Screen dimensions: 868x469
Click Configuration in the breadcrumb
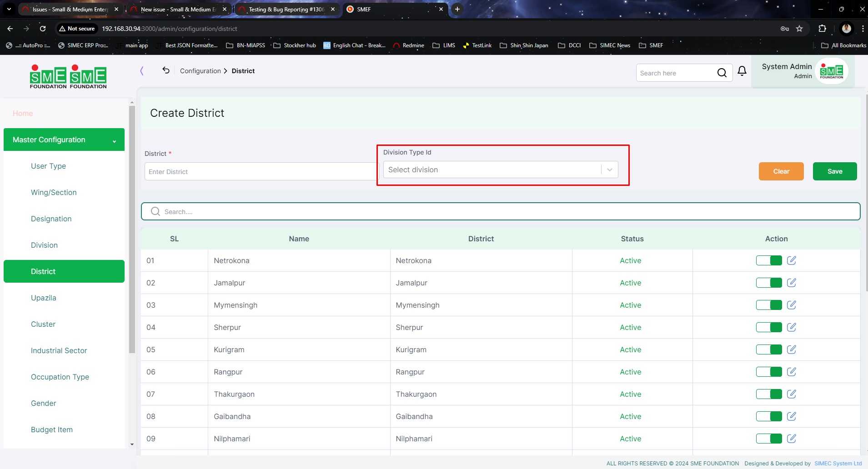(200, 71)
